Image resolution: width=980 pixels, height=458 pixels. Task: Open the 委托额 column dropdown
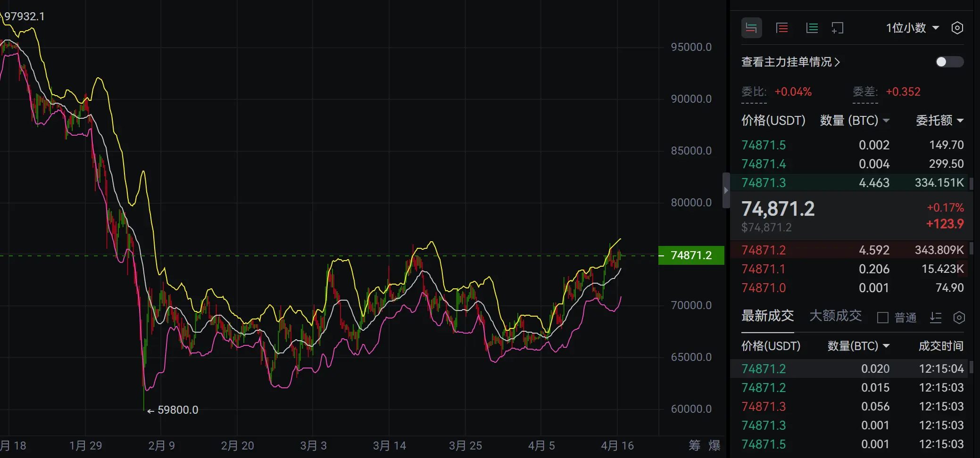pyautogui.click(x=939, y=121)
